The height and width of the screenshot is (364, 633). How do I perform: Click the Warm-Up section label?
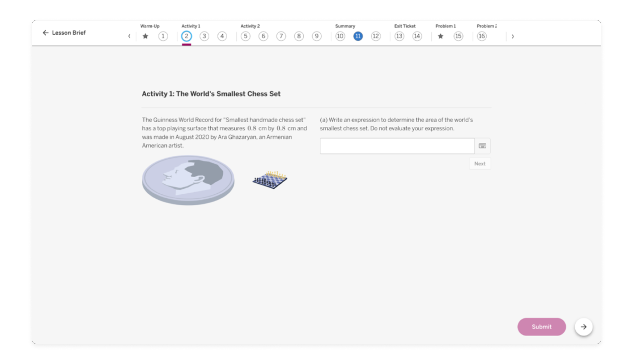point(150,26)
